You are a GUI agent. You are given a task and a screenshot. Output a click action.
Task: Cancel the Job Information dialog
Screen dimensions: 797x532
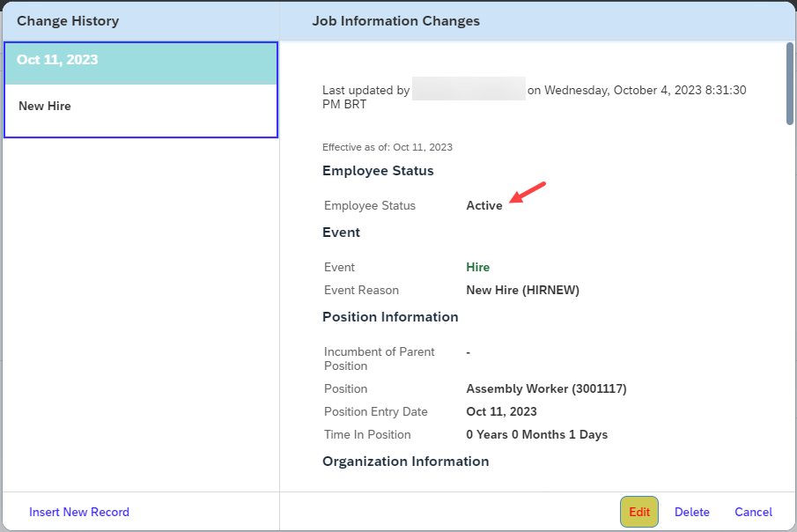[753, 512]
